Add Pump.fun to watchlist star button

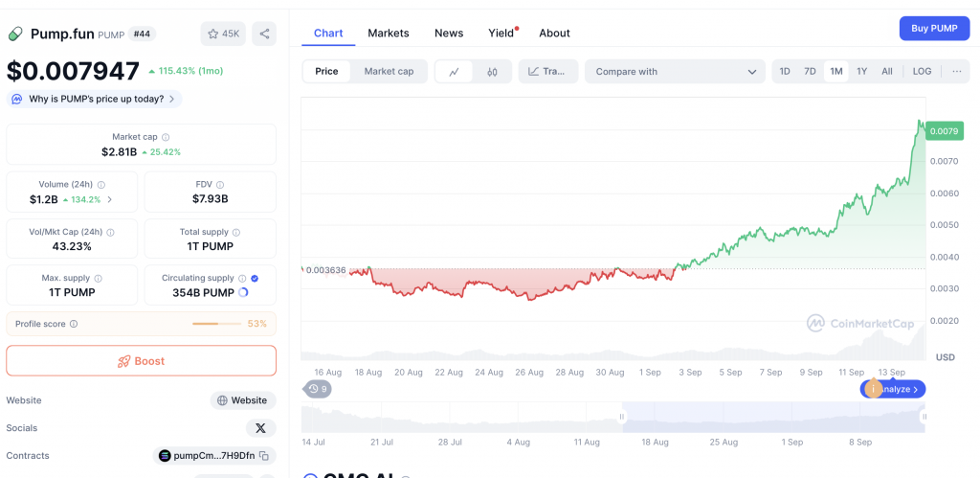[223, 34]
